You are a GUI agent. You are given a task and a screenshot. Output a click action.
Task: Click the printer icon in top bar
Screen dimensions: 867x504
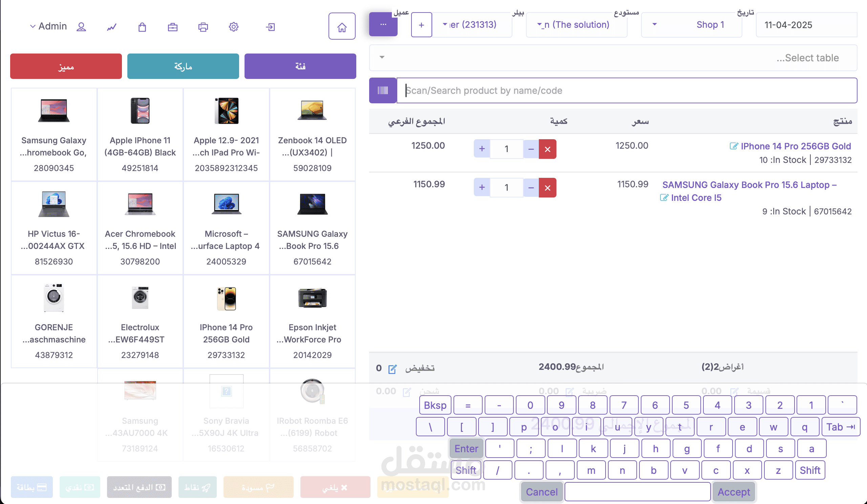point(203,27)
